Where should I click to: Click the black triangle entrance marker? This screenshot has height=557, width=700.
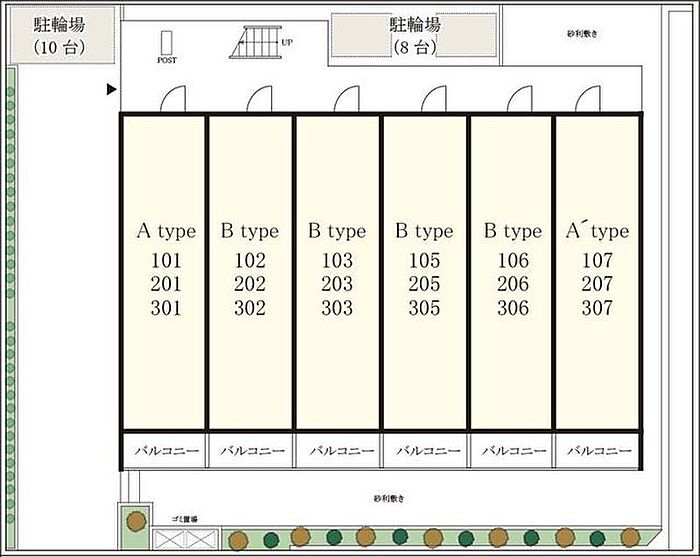[111, 91]
